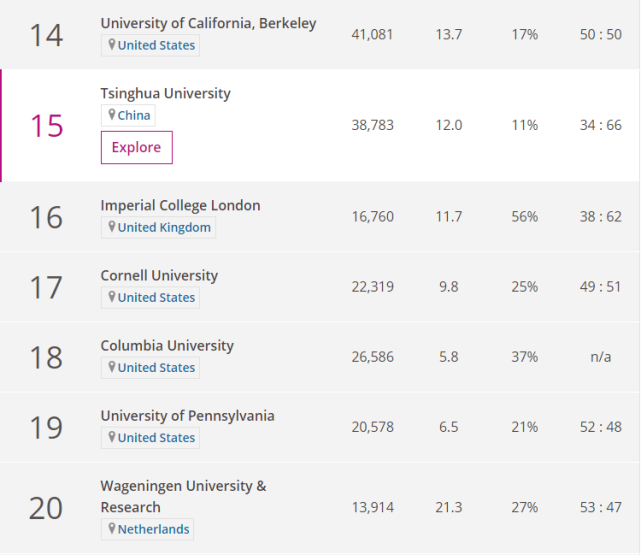Click the map pin icon beside Netherlands

click(112, 529)
